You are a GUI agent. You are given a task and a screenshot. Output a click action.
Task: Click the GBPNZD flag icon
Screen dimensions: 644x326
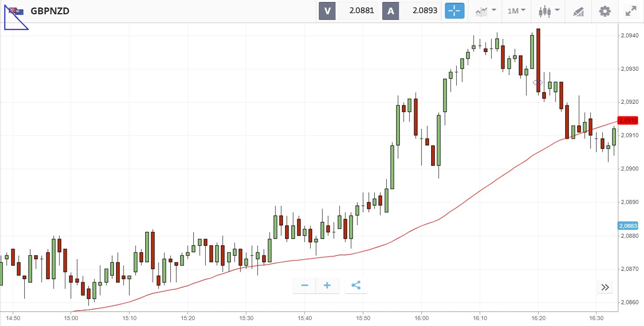point(16,11)
